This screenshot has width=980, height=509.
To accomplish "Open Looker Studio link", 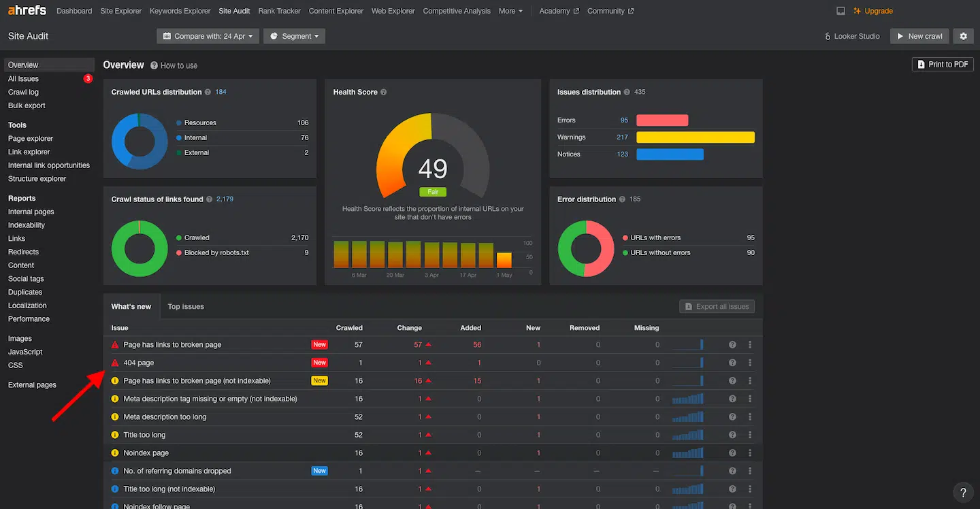I will click(x=852, y=36).
